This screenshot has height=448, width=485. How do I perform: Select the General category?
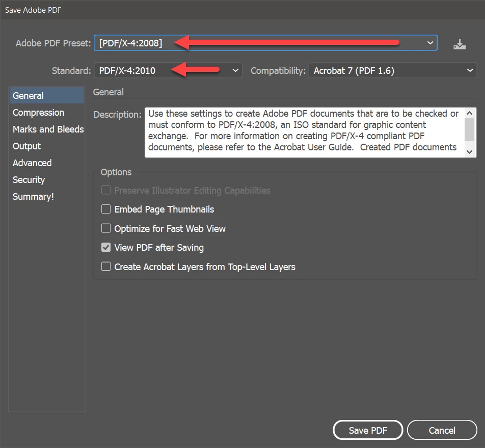coord(46,96)
